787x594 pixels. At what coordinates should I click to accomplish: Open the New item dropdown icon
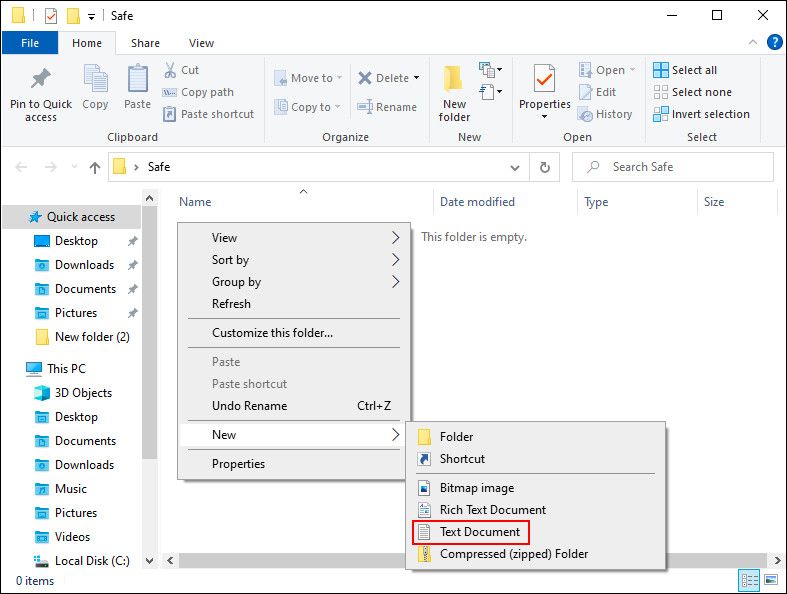(x=490, y=69)
